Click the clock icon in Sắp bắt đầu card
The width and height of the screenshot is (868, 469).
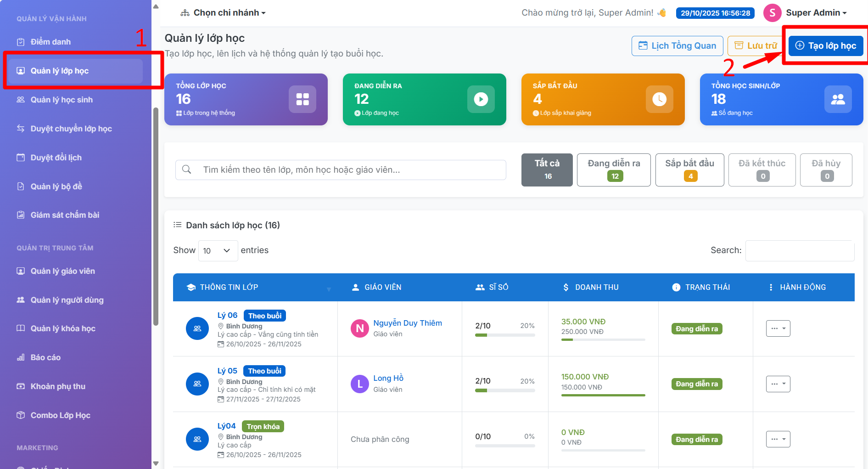pyautogui.click(x=659, y=99)
